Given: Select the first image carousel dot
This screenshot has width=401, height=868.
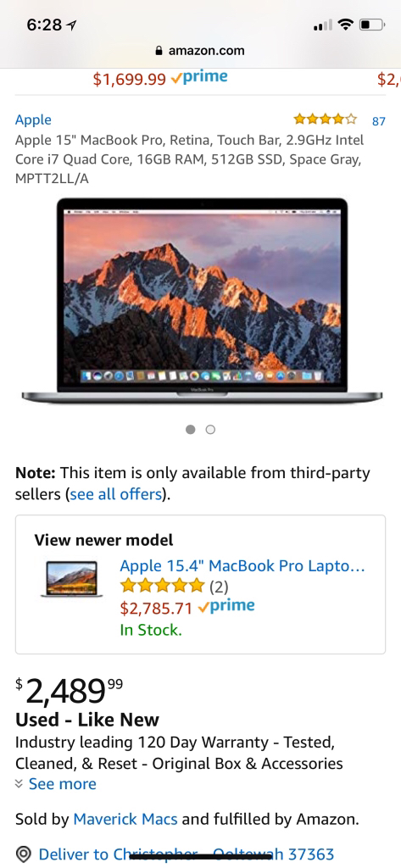Looking at the screenshot, I should (191, 430).
